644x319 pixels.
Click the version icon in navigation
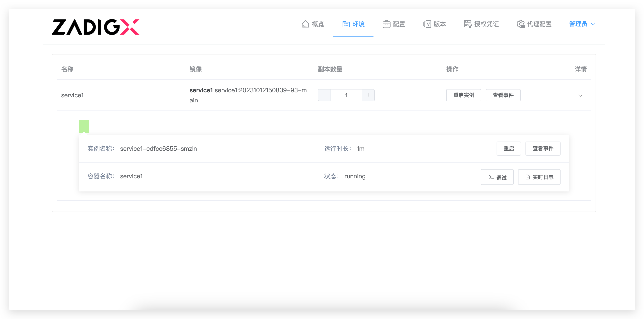coord(427,24)
